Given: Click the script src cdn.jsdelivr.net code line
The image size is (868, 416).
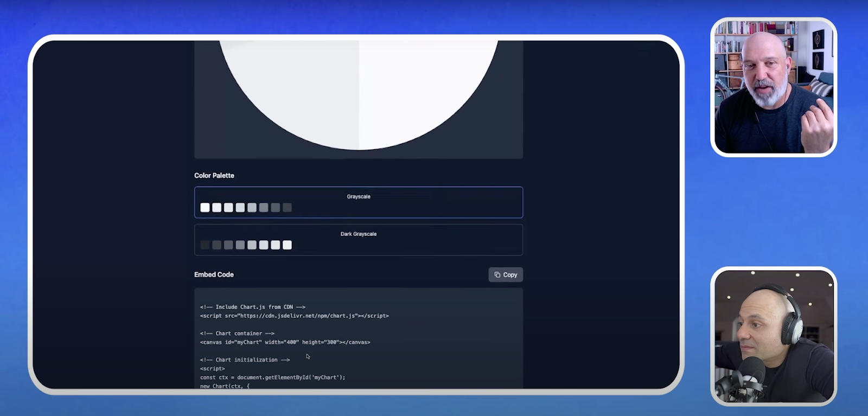Looking at the screenshot, I should (x=295, y=316).
